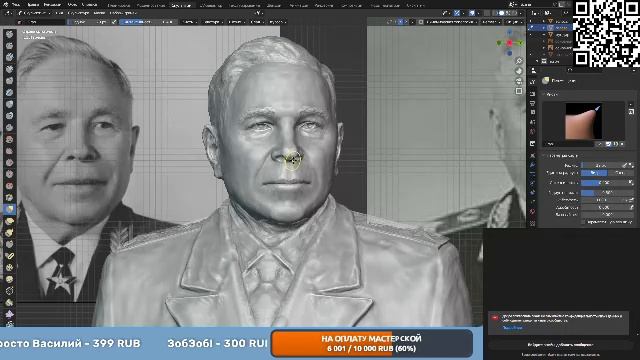The image size is (640, 360).
Task: Switch perspective/orthographic with the grid icon
Action: click(519, 91)
